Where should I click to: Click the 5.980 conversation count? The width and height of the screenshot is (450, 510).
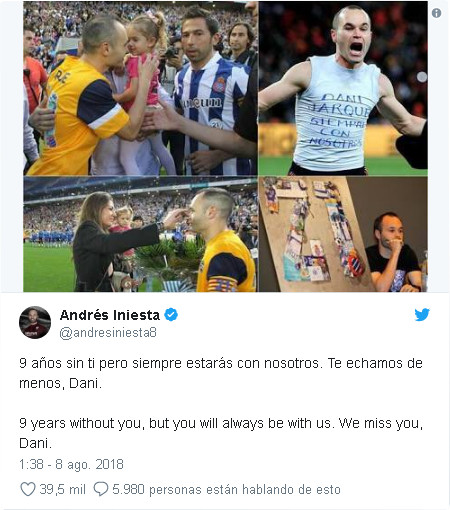coord(128,489)
